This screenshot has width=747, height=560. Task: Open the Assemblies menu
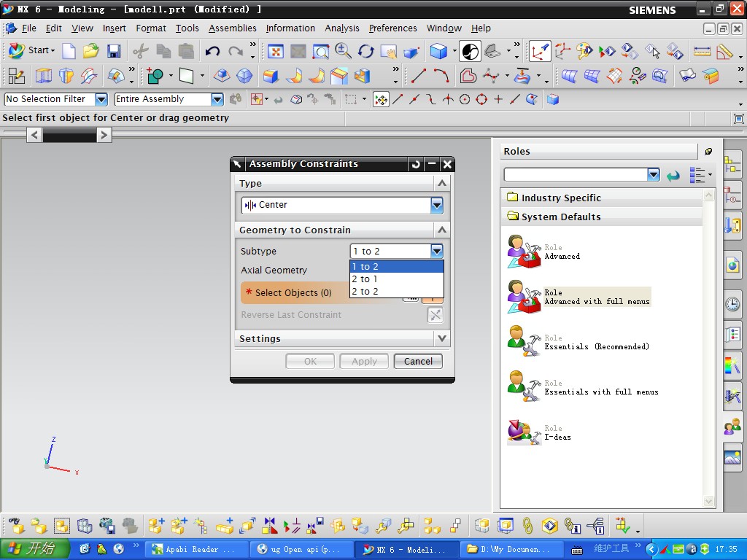pyautogui.click(x=233, y=28)
